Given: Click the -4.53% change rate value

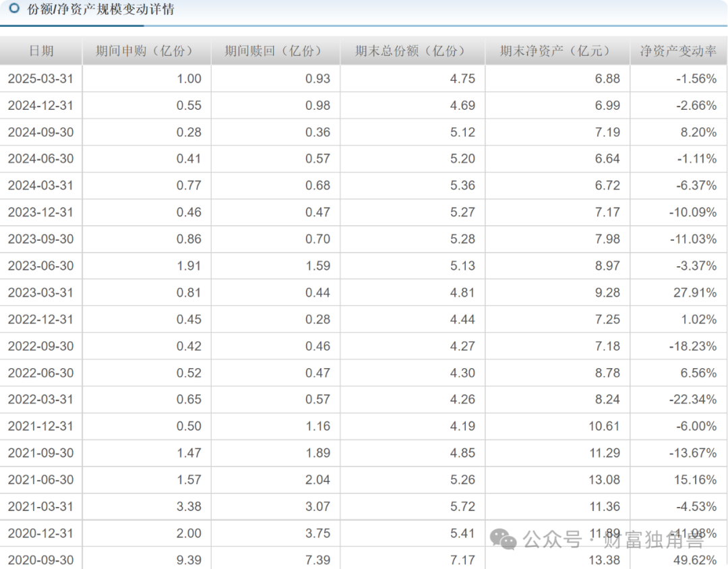Looking at the screenshot, I should click(x=696, y=506).
